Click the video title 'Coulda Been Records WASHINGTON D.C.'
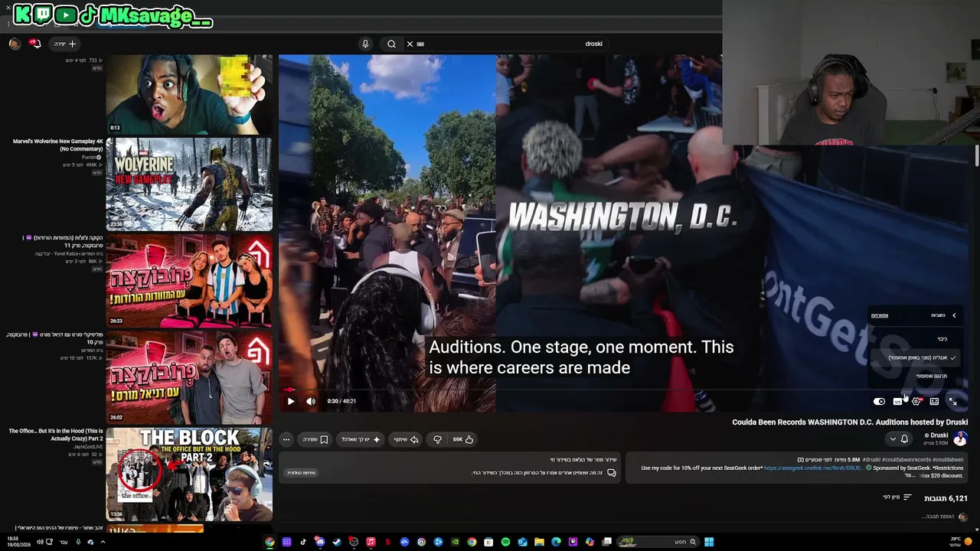This screenshot has width=980, height=551. (x=850, y=422)
